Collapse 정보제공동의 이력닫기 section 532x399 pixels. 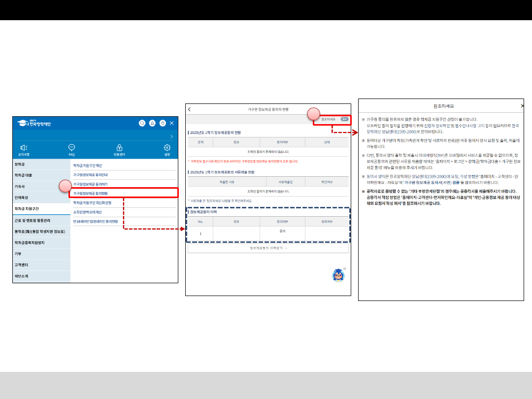coord(268,248)
